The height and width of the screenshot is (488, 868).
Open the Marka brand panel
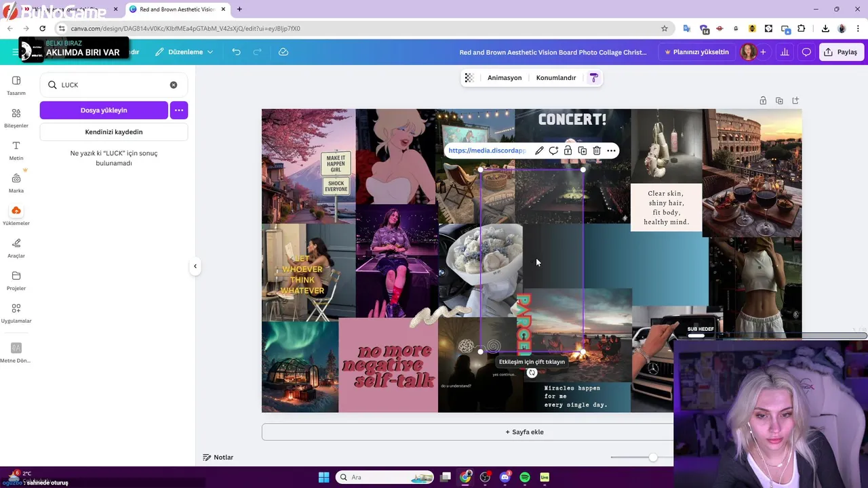pyautogui.click(x=16, y=182)
